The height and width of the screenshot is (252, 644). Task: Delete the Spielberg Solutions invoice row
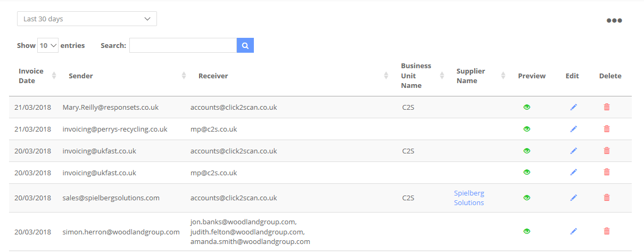pyautogui.click(x=607, y=197)
